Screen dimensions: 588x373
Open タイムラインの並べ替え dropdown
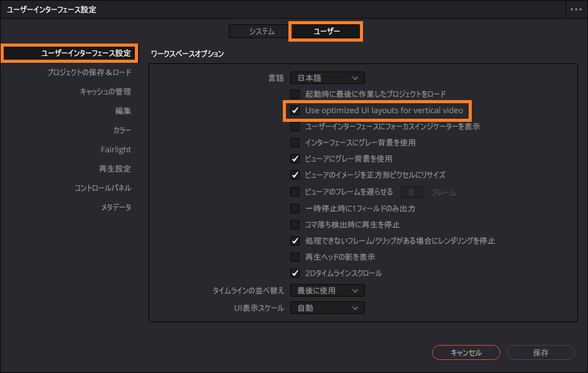click(328, 290)
